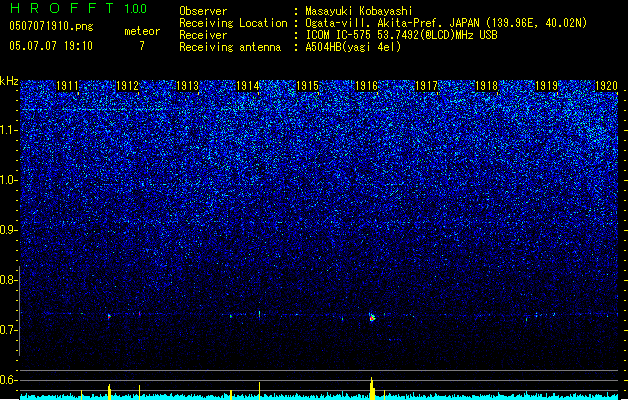Click the 1.0.0 version number
This screenshot has width=629, height=400.
click(x=135, y=9)
